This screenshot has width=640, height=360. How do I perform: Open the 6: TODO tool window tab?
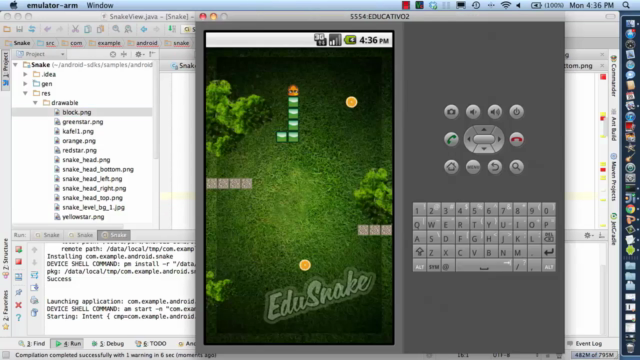coord(151,344)
